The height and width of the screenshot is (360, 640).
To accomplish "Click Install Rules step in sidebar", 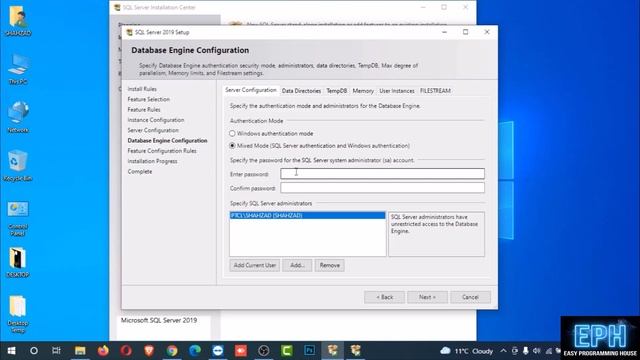I will (x=142, y=89).
